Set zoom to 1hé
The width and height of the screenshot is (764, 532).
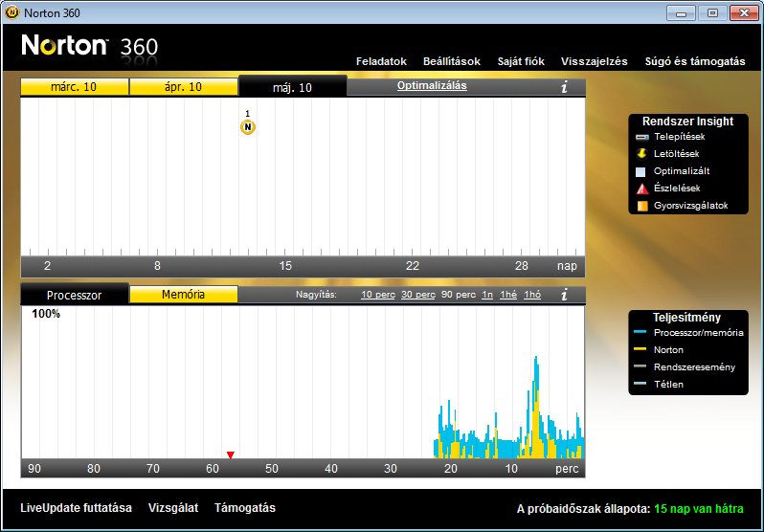[x=508, y=295]
